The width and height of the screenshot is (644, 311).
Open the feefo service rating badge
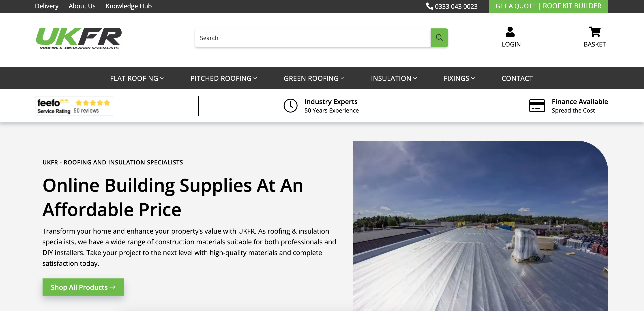click(74, 106)
